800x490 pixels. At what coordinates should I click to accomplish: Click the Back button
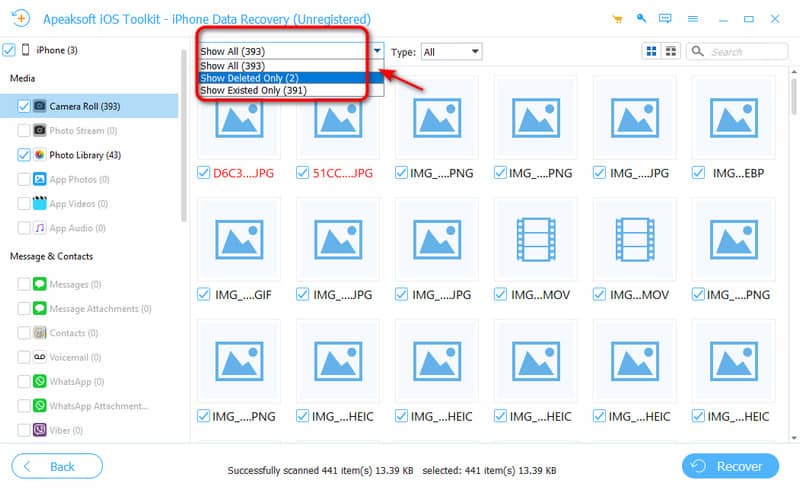pos(57,466)
